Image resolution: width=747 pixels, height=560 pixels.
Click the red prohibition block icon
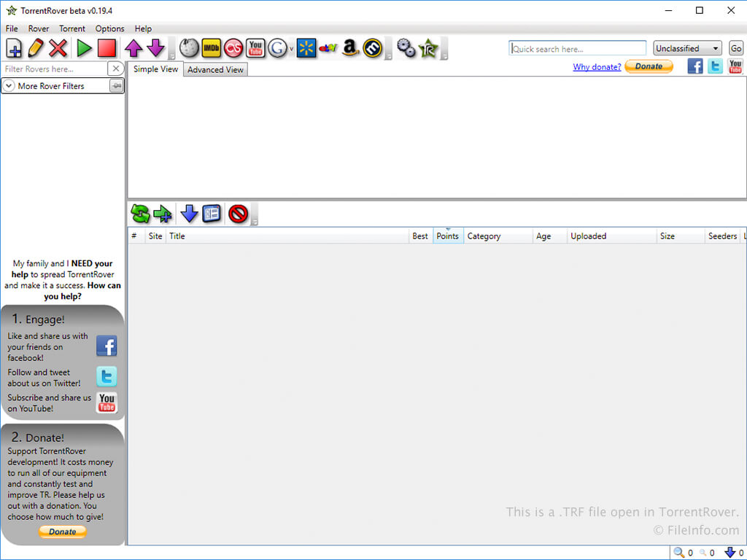tap(239, 214)
